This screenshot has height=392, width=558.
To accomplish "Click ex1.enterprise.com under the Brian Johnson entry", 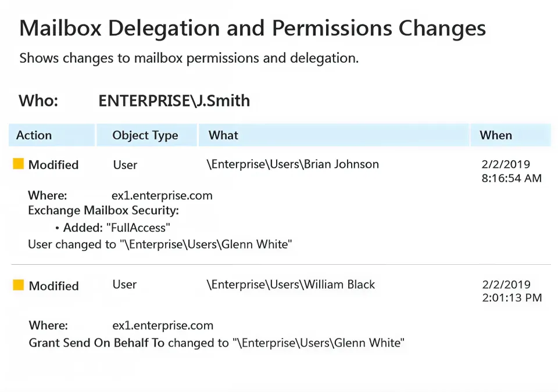I will (x=162, y=195).
